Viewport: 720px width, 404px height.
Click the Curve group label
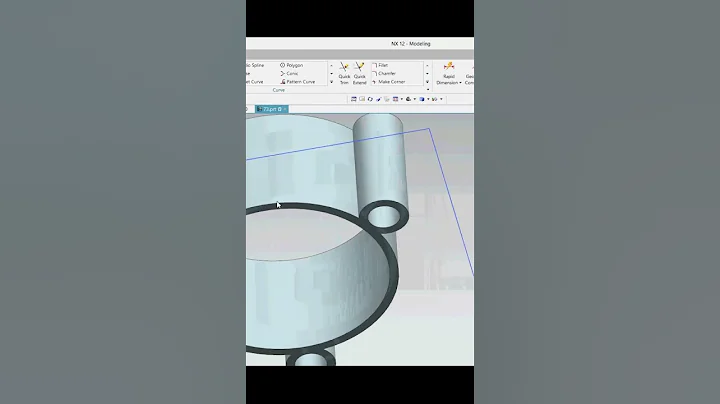coord(279,90)
